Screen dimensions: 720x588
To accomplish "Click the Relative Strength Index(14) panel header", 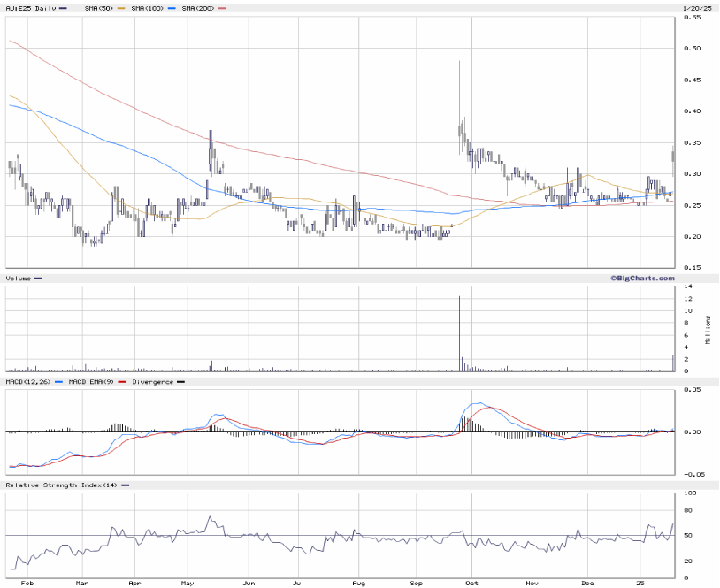I will click(62, 485).
